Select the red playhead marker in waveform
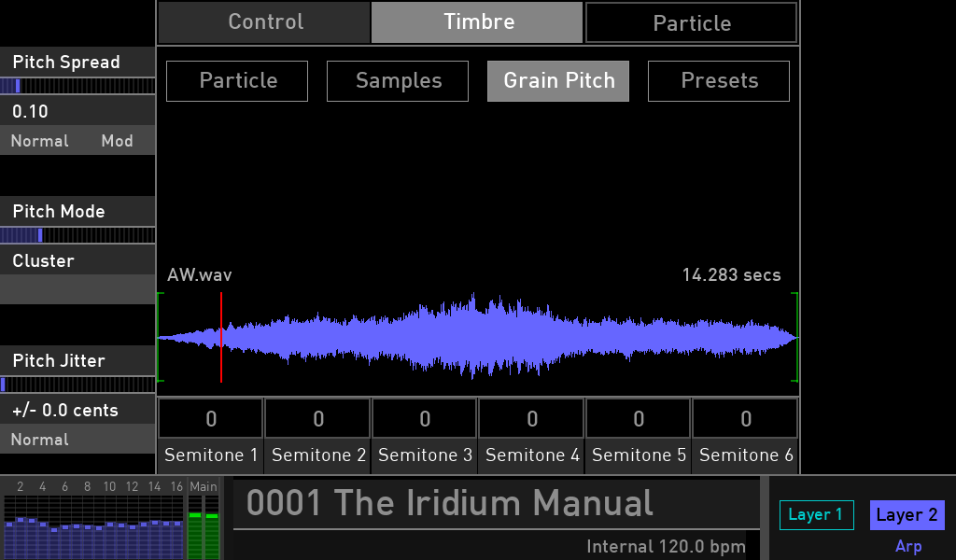Viewport: 956px width, 560px height. pos(221,338)
